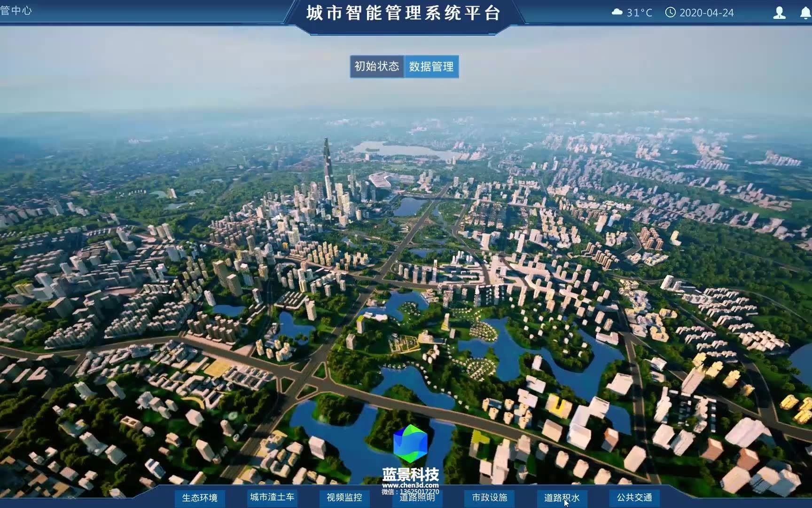Click the 管中心 label at top left
812x508 pixels.
tap(16, 10)
